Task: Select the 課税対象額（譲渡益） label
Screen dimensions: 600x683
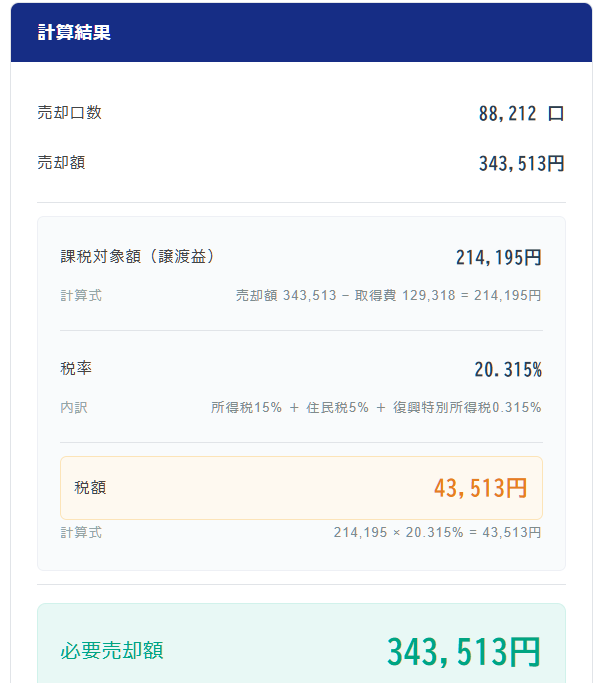Action: [x=137, y=257]
